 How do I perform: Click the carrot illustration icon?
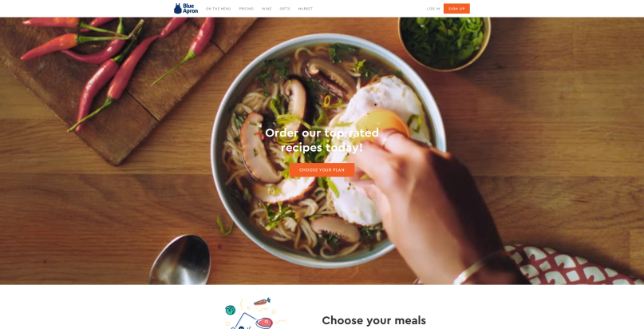point(262,302)
